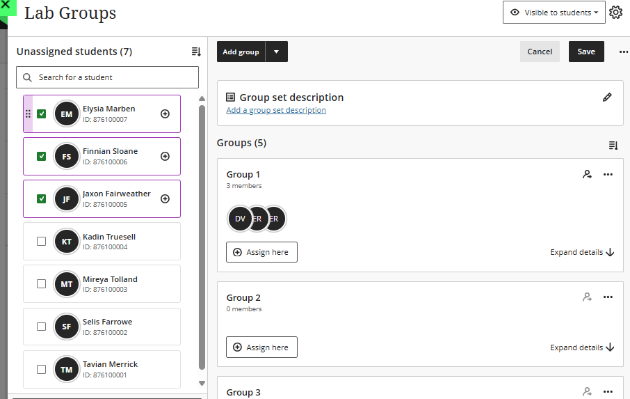630x399 pixels.
Task: Open Group 3 add-member person icon
Action: coord(587,391)
